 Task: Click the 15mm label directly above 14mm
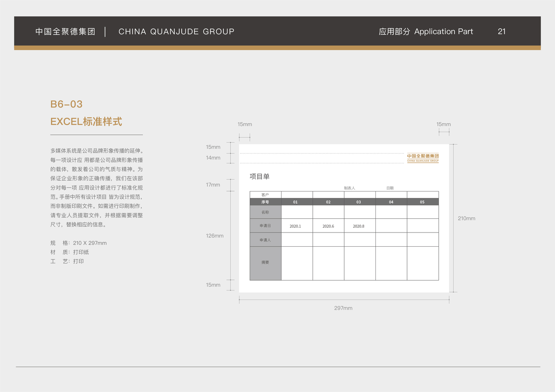tap(213, 147)
